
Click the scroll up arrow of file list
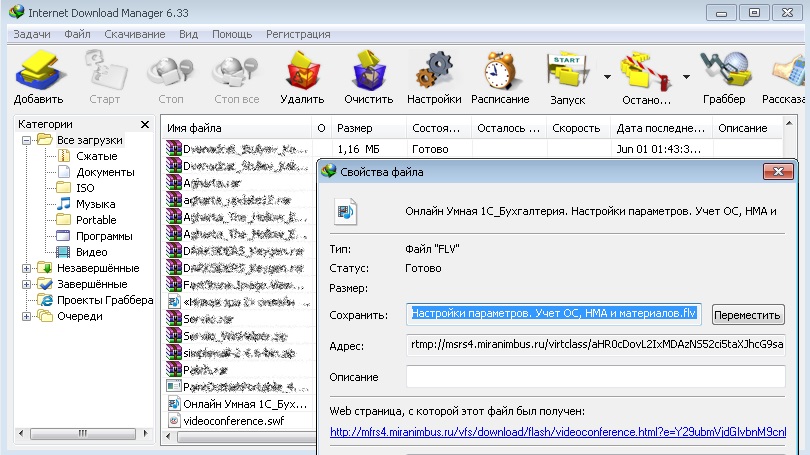tap(789, 124)
